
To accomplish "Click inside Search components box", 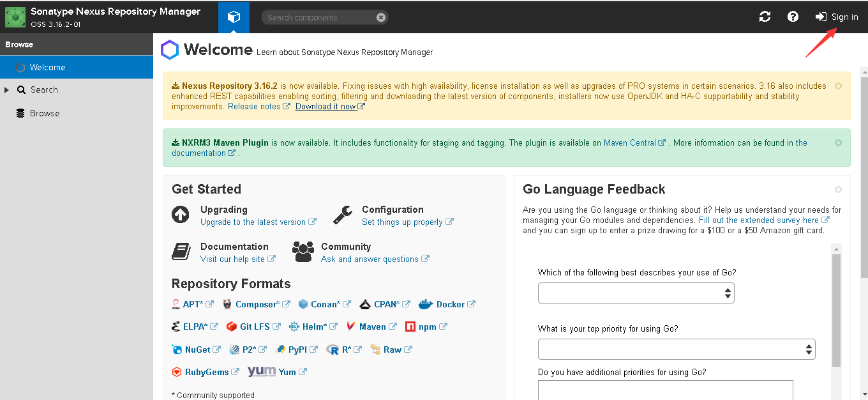I will tap(319, 17).
